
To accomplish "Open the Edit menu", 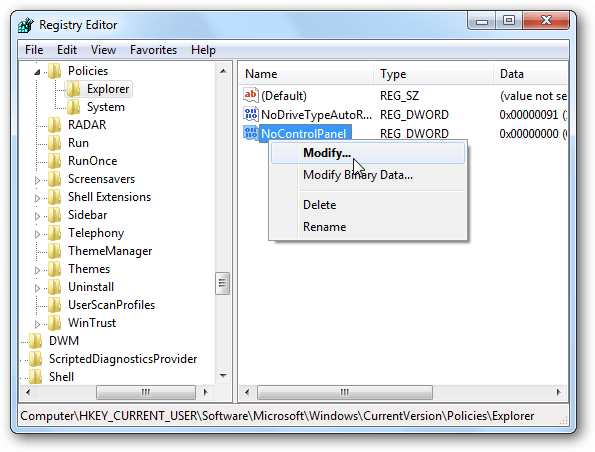I will click(x=67, y=50).
